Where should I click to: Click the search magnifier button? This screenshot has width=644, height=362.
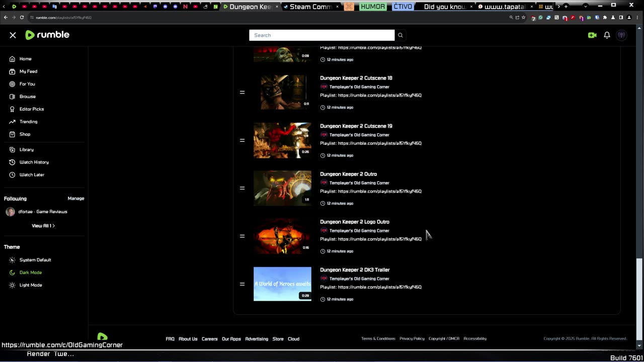click(x=400, y=35)
